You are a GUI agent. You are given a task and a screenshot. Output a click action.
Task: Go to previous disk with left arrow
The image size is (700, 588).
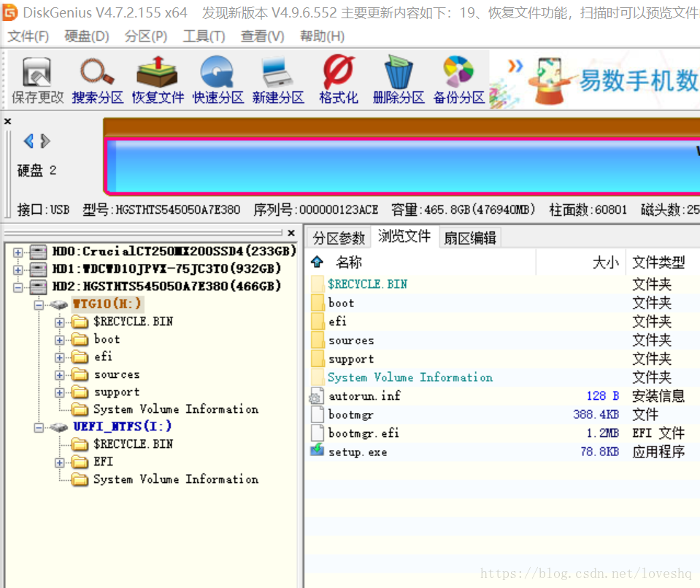[x=28, y=141]
